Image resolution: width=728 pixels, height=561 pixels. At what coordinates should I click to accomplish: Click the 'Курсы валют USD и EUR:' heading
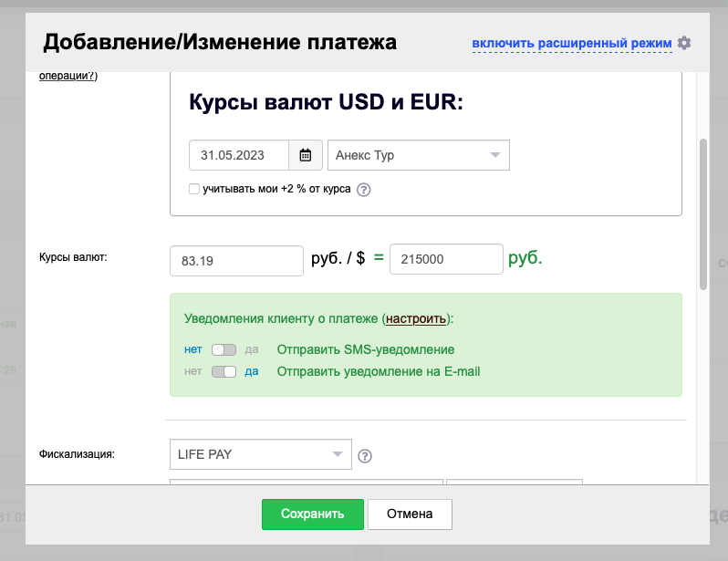[x=326, y=101]
